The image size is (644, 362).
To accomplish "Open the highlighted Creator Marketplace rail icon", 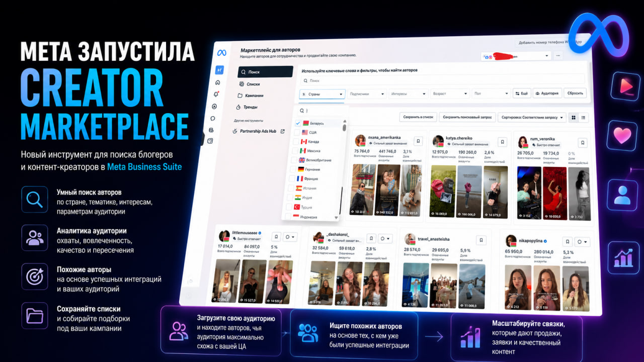I will pyautogui.click(x=219, y=70).
